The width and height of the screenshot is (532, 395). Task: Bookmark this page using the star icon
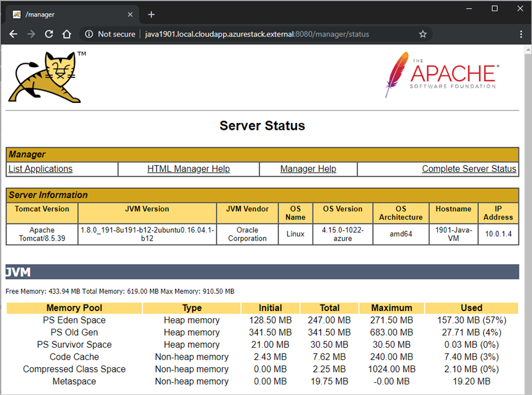tap(423, 34)
